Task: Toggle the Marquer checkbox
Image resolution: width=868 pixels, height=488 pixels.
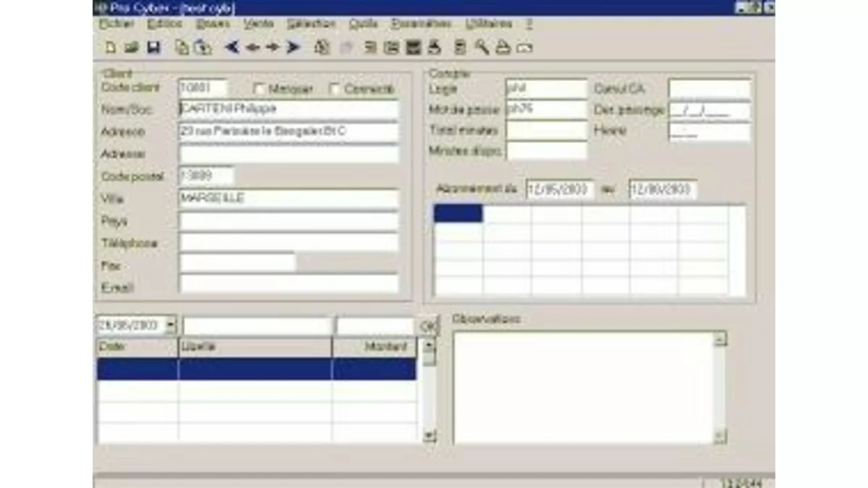Action: [x=259, y=89]
